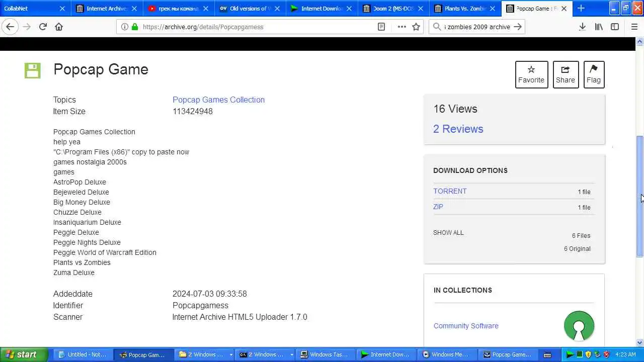
Task: Select the Insaniquarium Deluxe description line
Action: (87, 222)
